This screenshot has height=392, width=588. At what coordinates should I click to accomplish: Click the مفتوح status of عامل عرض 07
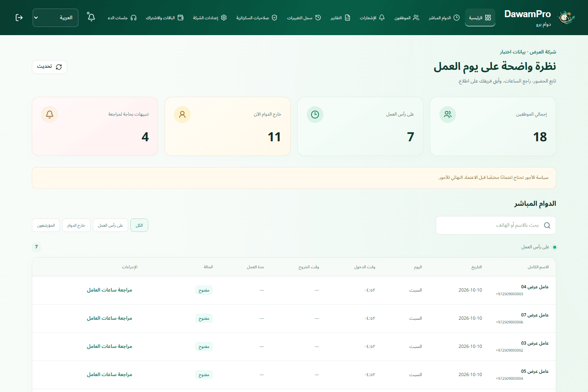point(204,318)
